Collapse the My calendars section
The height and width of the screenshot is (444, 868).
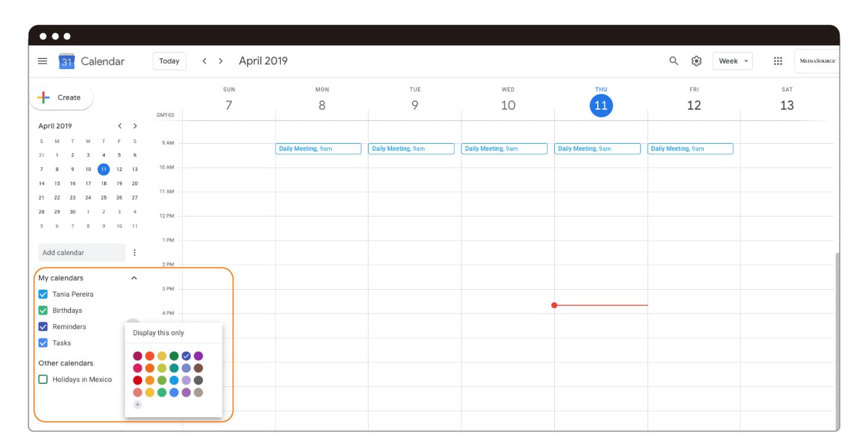(134, 278)
